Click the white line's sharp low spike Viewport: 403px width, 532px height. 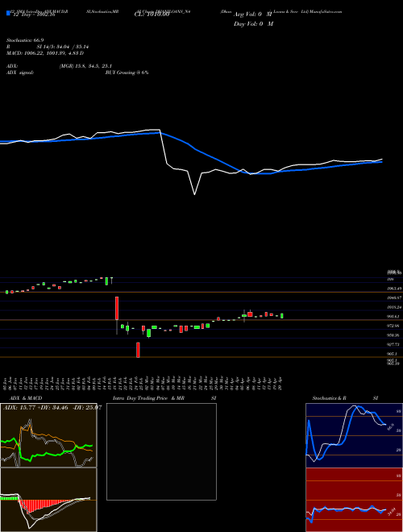[194, 193]
